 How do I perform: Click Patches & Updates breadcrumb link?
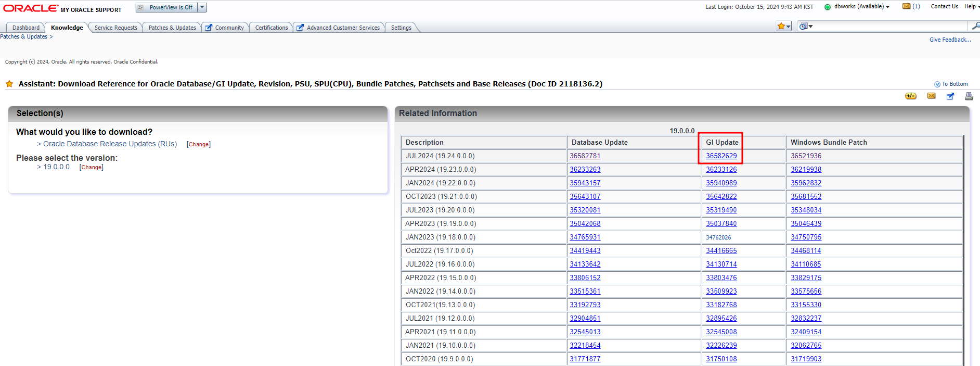coord(24,36)
